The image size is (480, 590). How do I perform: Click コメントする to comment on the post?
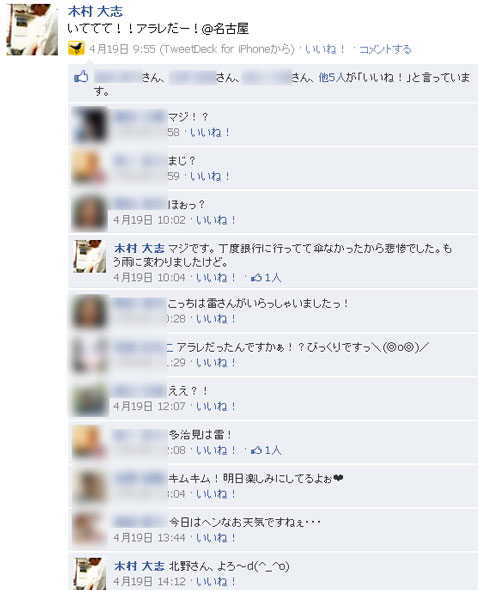click(385, 49)
